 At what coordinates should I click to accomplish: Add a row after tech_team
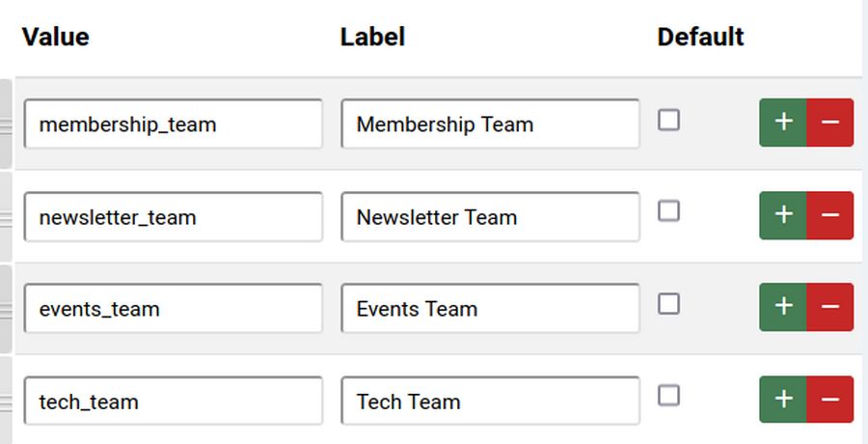point(783,400)
